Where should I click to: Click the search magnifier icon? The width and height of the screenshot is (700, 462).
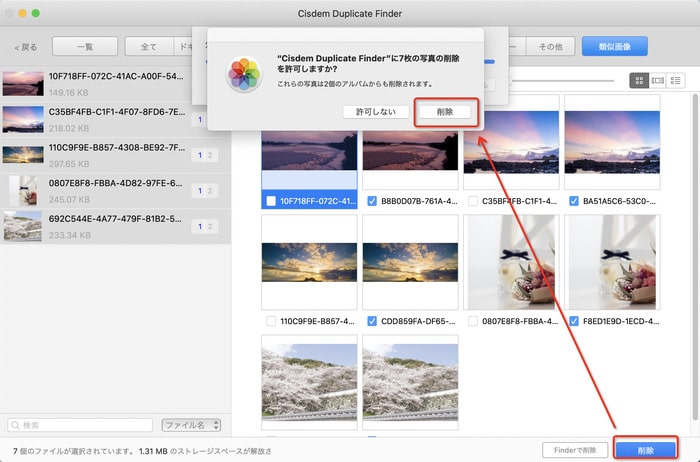[16, 425]
